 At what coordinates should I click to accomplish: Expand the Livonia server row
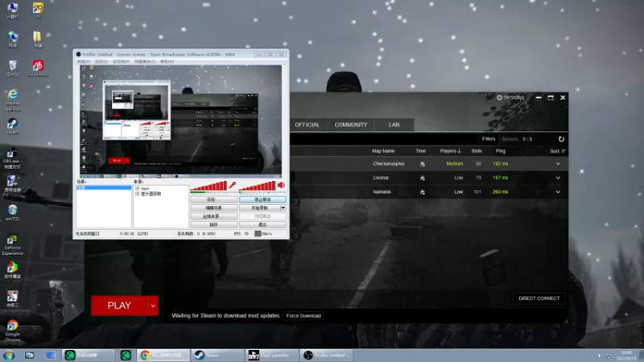558,178
